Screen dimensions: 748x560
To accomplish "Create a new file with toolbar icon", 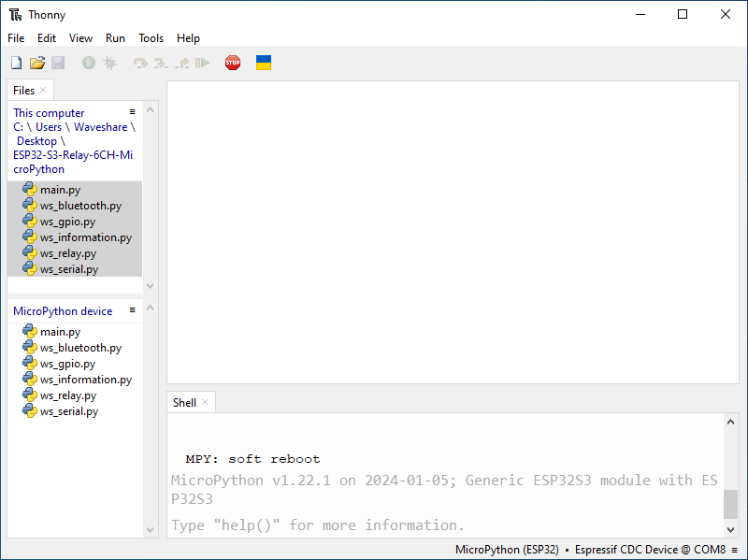I will [x=16, y=63].
